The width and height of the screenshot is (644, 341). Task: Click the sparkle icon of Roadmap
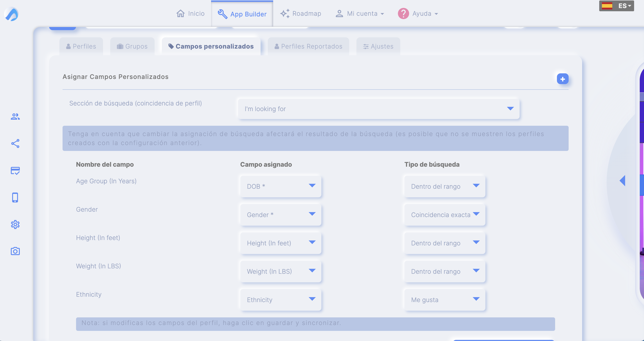285,13
